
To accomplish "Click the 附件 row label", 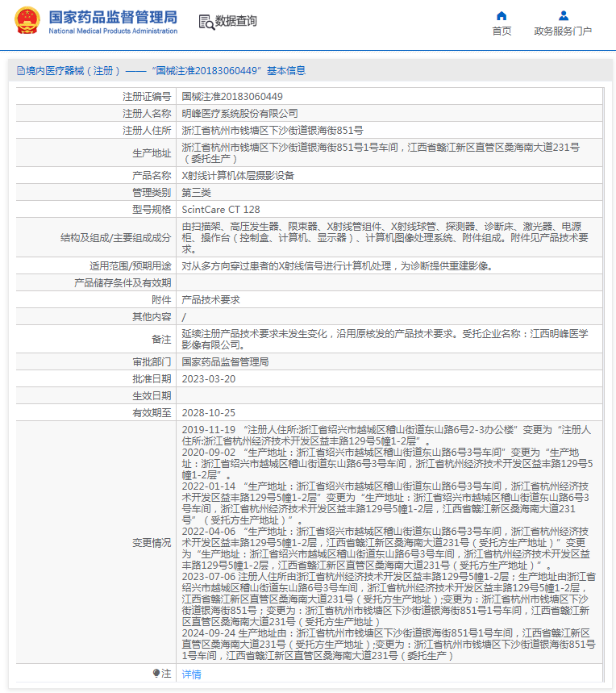I will [x=161, y=299].
